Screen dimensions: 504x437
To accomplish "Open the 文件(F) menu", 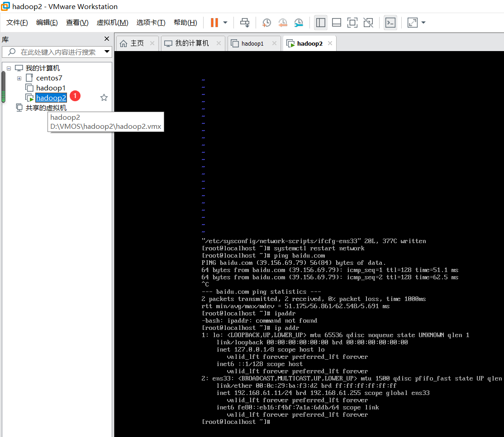I will (x=17, y=23).
